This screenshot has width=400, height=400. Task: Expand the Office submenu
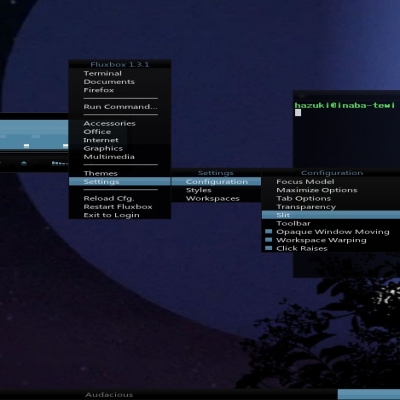tap(120, 132)
